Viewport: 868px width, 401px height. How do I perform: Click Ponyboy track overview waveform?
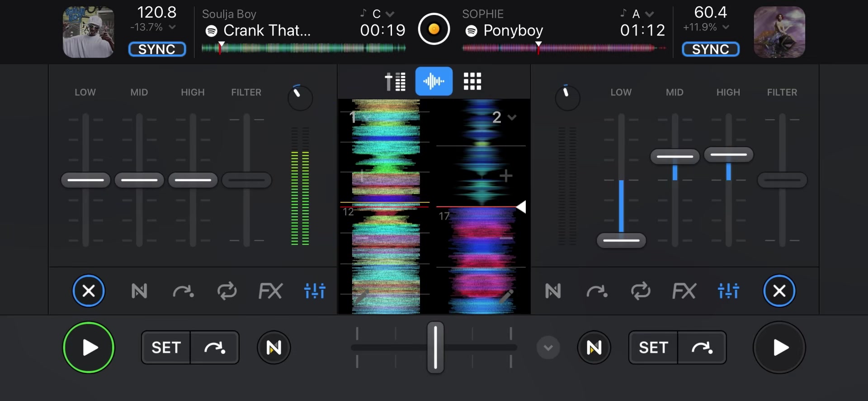coord(563,48)
